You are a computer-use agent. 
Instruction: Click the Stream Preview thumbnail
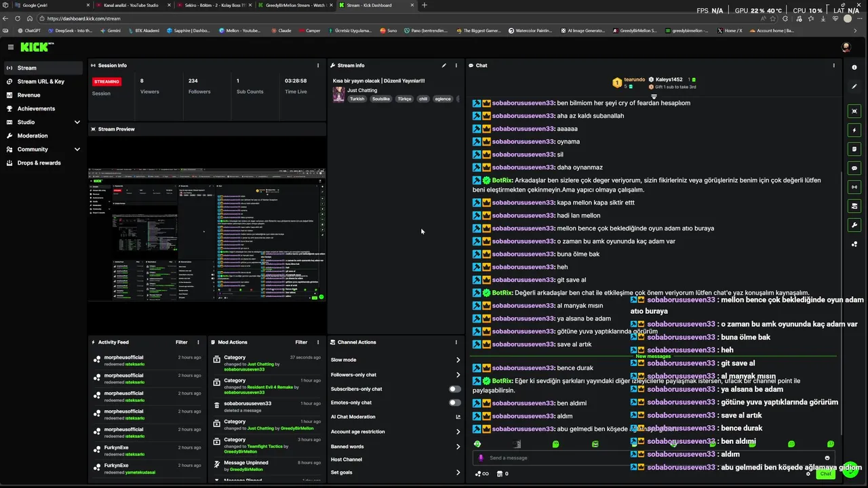point(207,234)
